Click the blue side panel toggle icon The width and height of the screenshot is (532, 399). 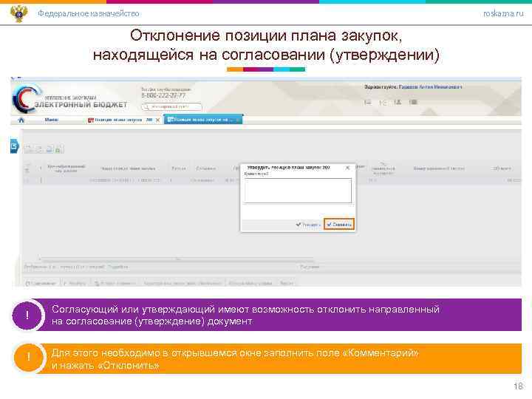pos(14,146)
